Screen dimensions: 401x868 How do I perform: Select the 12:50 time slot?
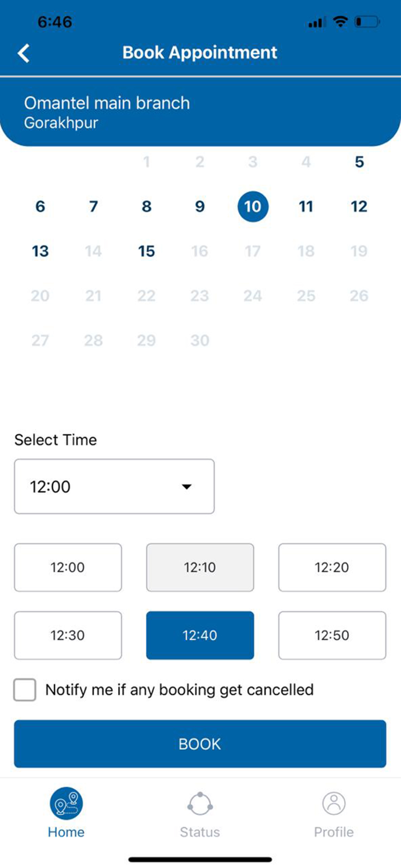[x=332, y=635]
